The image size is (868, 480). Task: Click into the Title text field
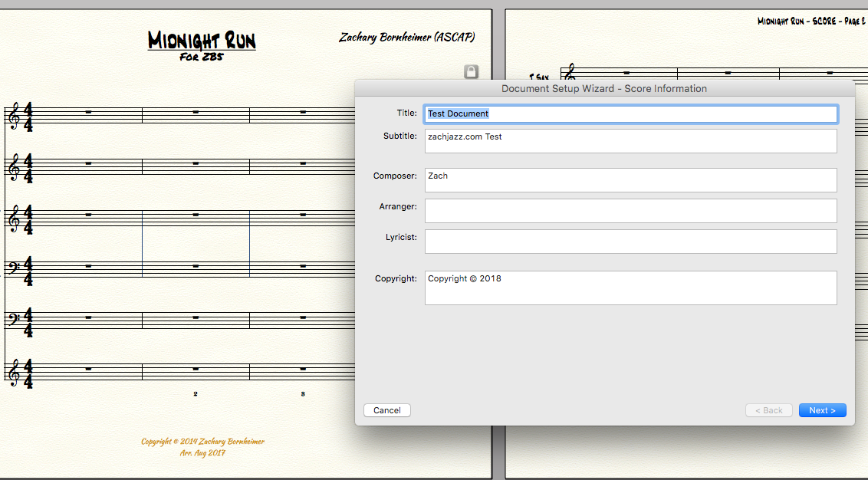(630, 113)
